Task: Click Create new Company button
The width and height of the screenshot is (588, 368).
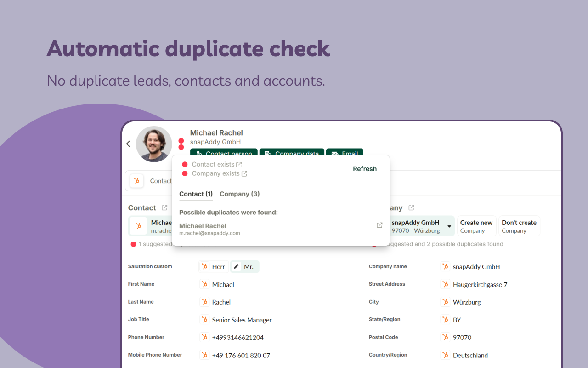Action: 476,226
